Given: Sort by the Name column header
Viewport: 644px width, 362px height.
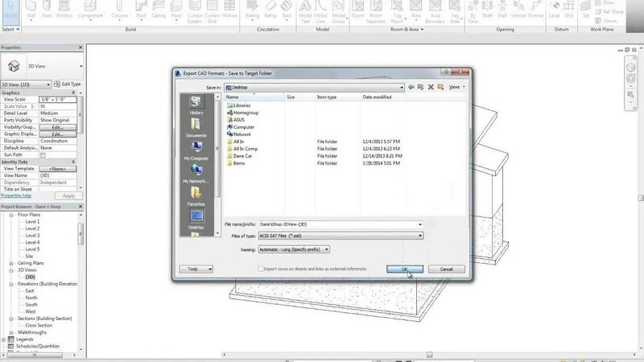Looking at the screenshot, I should coord(254,97).
